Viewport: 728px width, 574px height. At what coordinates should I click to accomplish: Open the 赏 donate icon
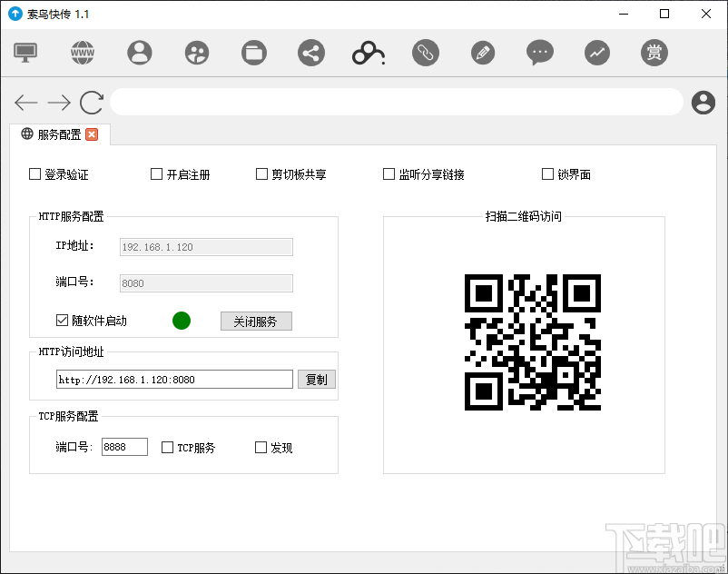coord(654,52)
